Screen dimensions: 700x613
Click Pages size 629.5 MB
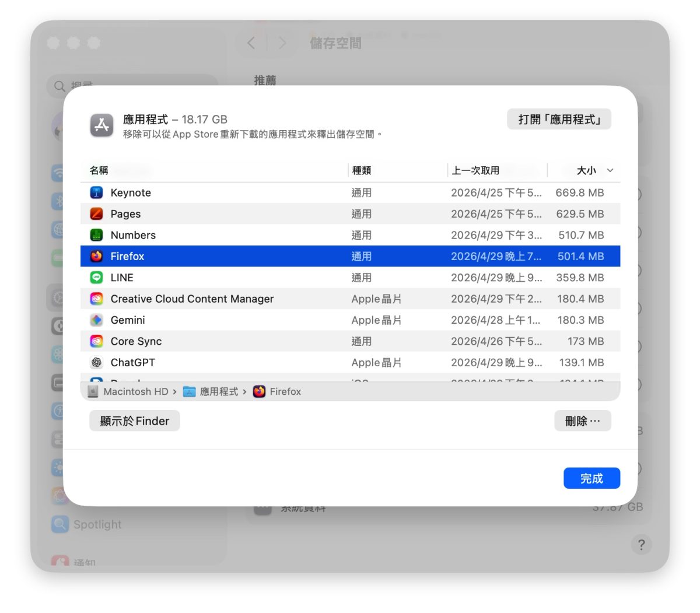(x=580, y=214)
